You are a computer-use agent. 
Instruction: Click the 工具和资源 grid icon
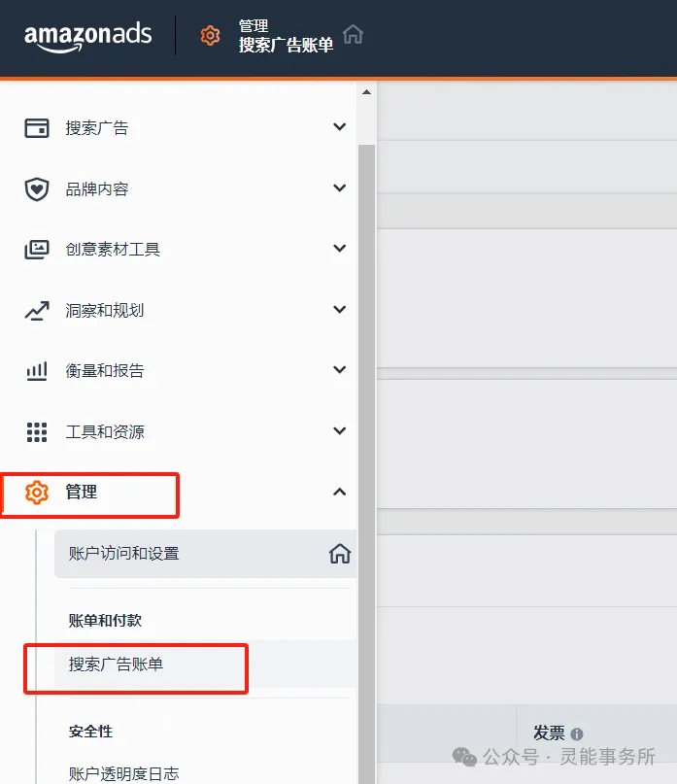point(37,432)
